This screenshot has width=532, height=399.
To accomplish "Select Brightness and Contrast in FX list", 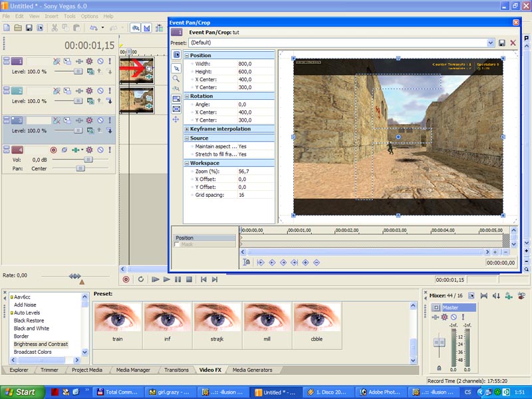I will tap(41, 344).
